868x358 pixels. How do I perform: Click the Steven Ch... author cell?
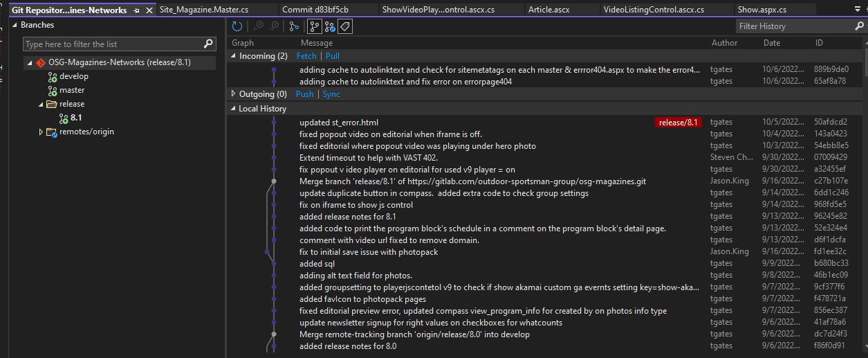(731, 158)
